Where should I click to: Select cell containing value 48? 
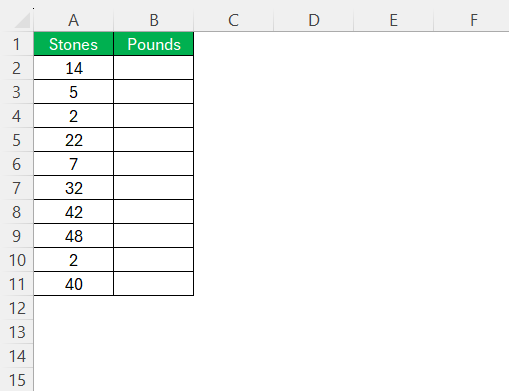[x=73, y=236]
